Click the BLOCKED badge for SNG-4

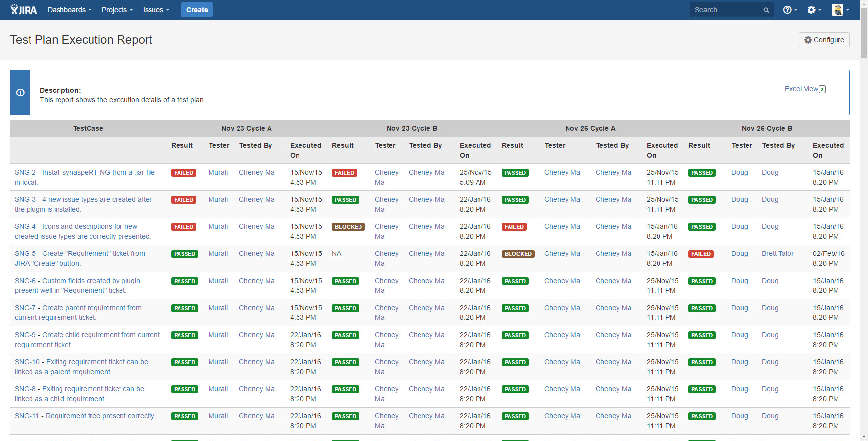click(348, 227)
